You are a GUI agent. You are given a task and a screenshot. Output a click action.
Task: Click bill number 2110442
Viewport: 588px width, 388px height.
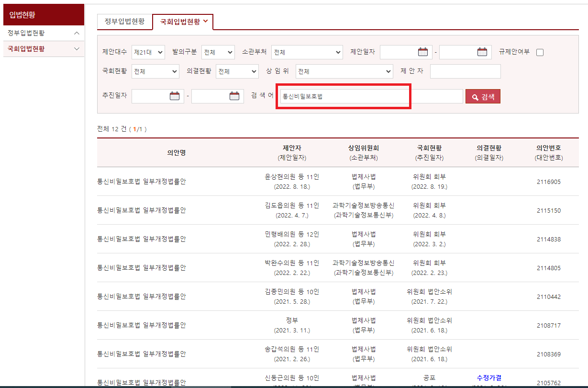(549, 297)
